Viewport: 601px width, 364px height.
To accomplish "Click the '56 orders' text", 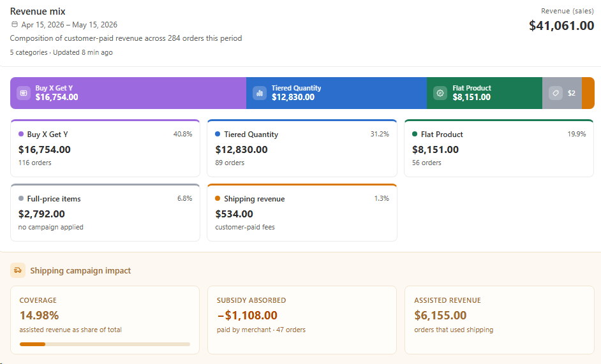I will click(427, 163).
